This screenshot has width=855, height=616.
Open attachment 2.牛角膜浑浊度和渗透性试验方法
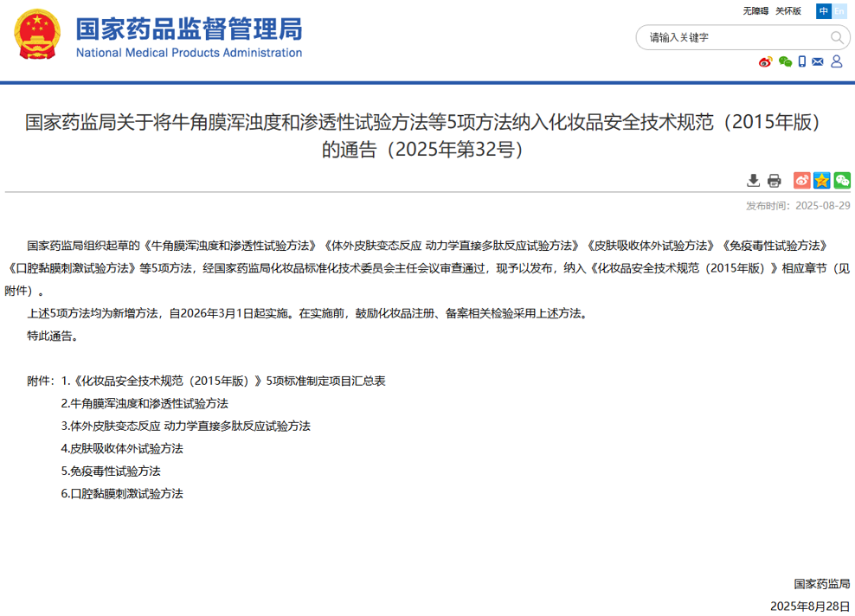[145, 403]
